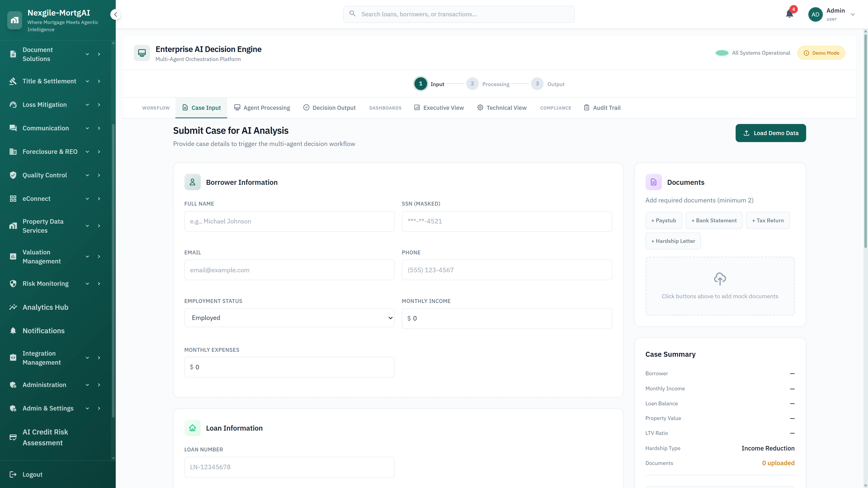Viewport: 868px width, 488px height.
Task: Click the Demo Mode indicator
Action: tap(821, 53)
